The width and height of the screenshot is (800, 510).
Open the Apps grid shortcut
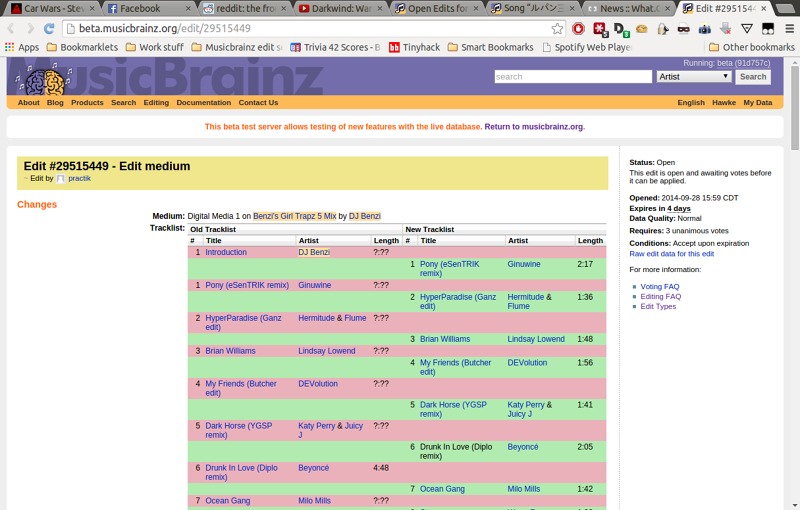coord(22,47)
